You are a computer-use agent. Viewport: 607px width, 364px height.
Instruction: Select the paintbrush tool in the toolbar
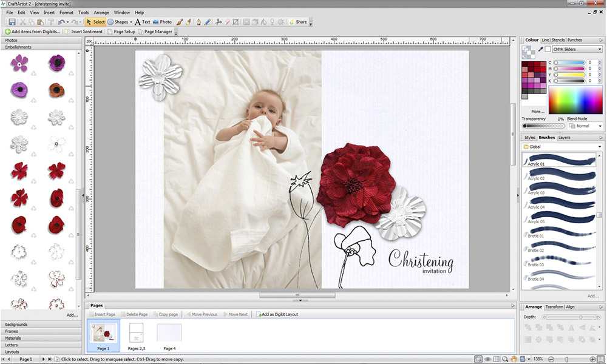tap(180, 22)
